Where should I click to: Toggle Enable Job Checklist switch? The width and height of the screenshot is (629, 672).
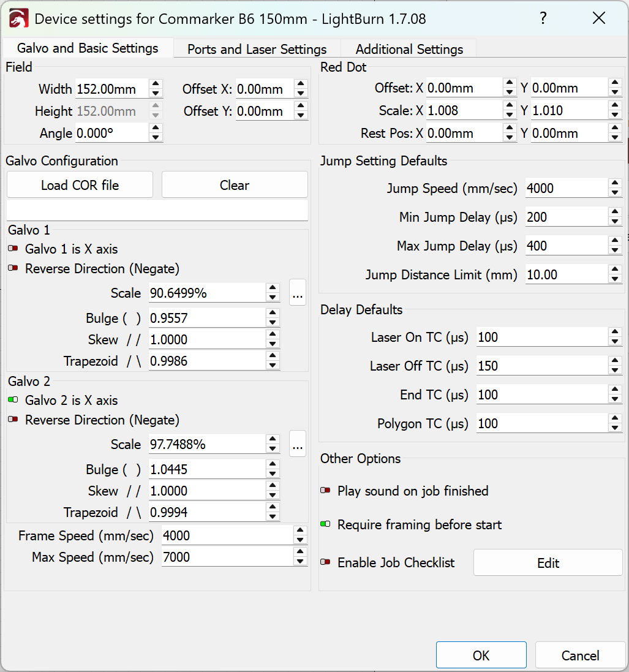(x=325, y=562)
